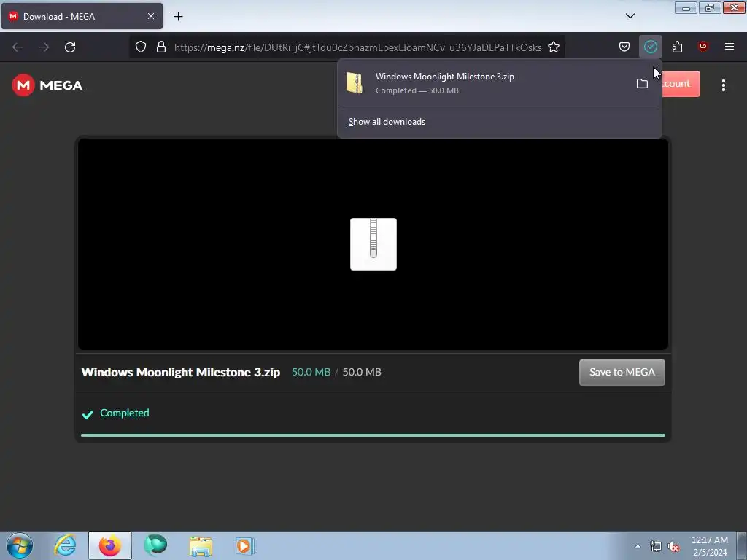Click the partially hidden account button

click(681, 84)
